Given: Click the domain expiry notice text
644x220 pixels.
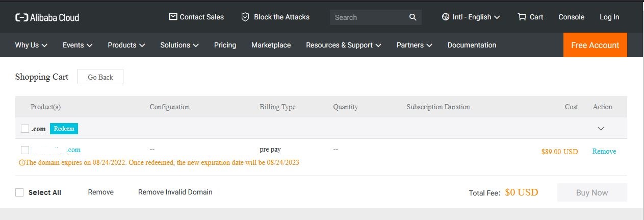Looking at the screenshot, I should 159,163.
